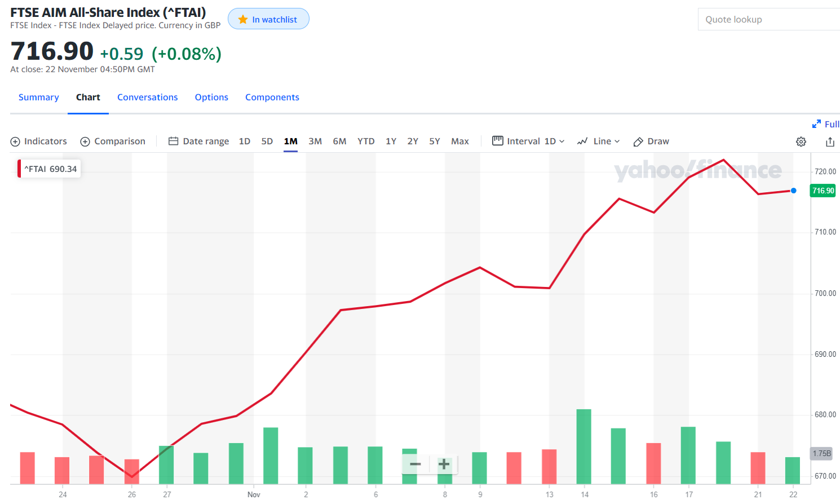Click the share chart icon
Image resolution: width=840 pixels, height=504 pixels.
[x=830, y=142]
